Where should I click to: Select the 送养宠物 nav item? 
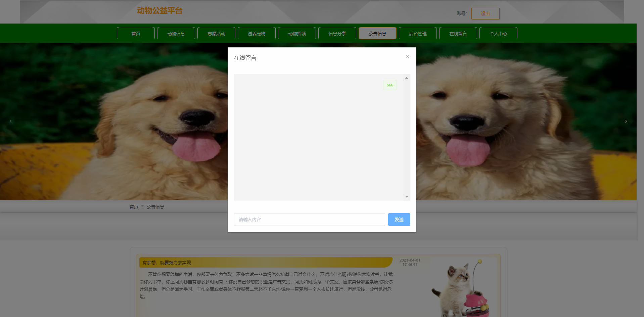pyautogui.click(x=257, y=33)
